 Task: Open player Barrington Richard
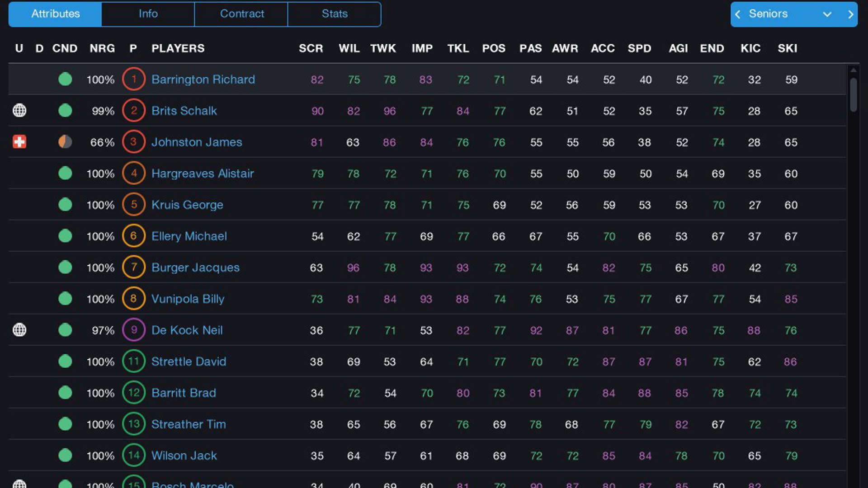click(x=203, y=80)
